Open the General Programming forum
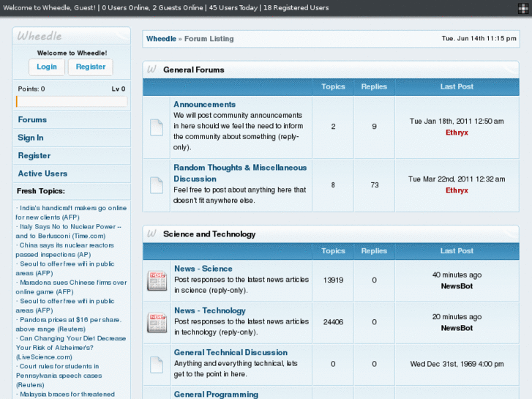The height and width of the screenshot is (399, 532). (x=216, y=395)
